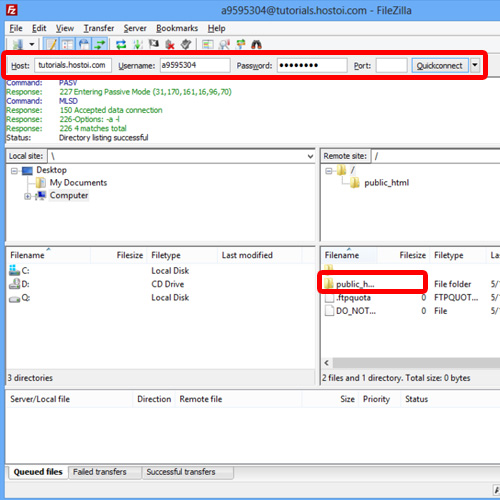Select the parent directory folder icon in remote list
The height and width of the screenshot is (500, 500).
coord(329,267)
